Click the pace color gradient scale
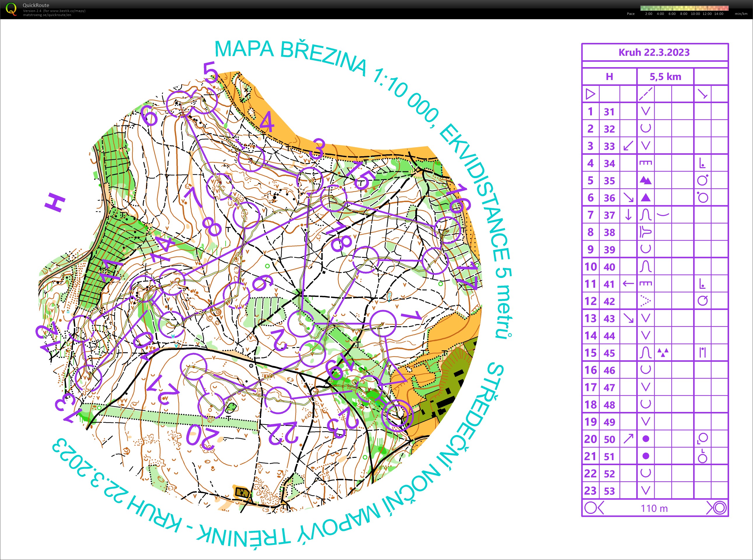The width and height of the screenshot is (753, 560). 684,8
